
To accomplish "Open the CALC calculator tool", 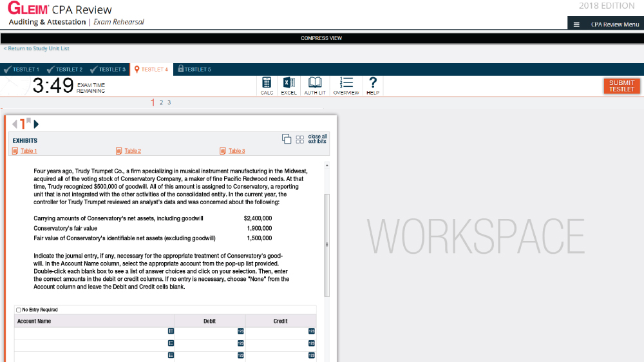I will coord(267,83).
